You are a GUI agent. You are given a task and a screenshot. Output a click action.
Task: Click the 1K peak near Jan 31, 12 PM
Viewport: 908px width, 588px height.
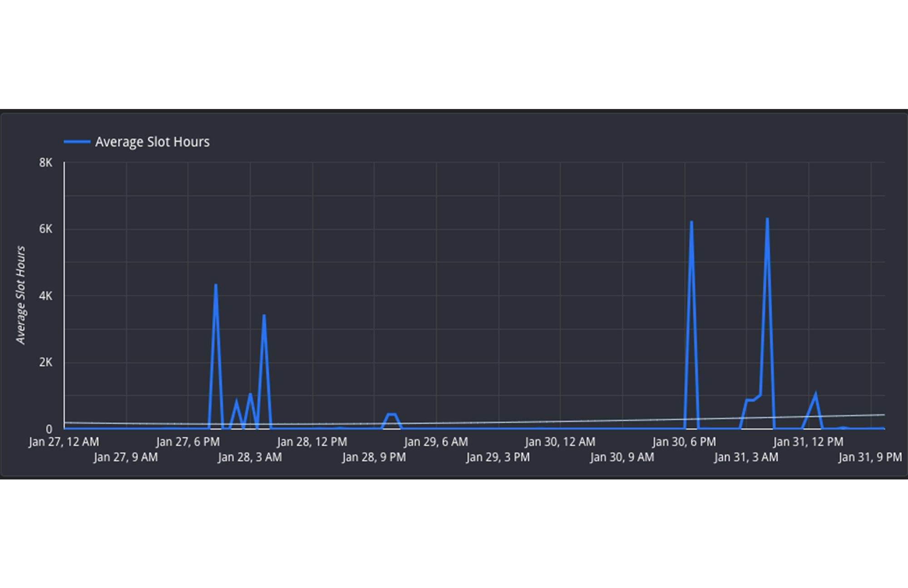click(816, 395)
